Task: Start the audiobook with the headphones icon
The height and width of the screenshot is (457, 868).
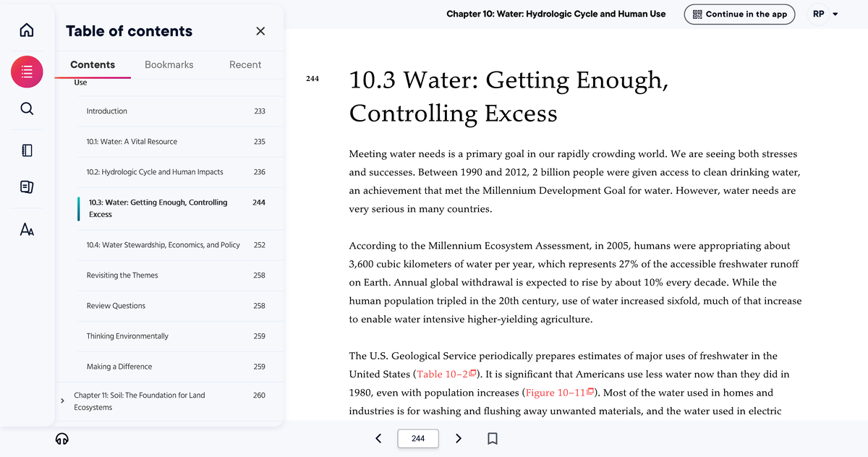Action: click(62, 439)
